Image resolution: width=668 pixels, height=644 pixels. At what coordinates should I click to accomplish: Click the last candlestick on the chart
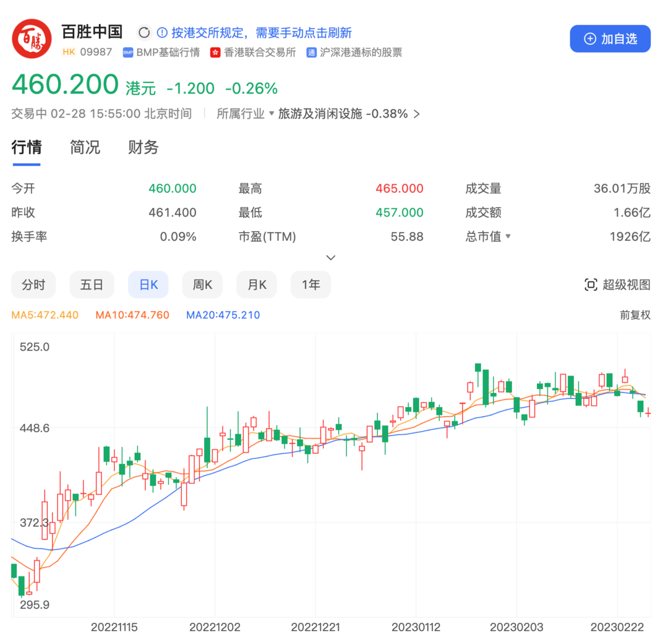pos(648,413)
